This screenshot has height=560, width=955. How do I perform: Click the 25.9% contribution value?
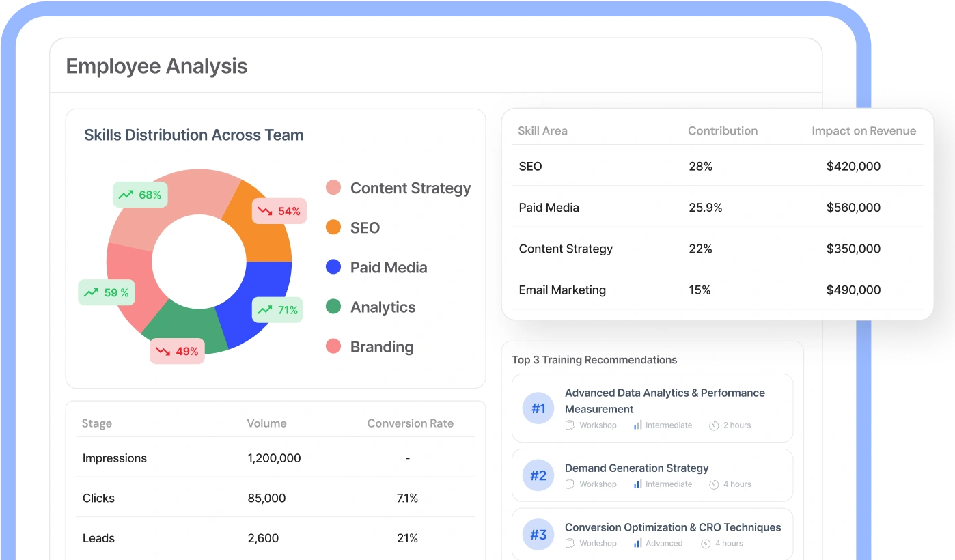click(x=706, y=207)
